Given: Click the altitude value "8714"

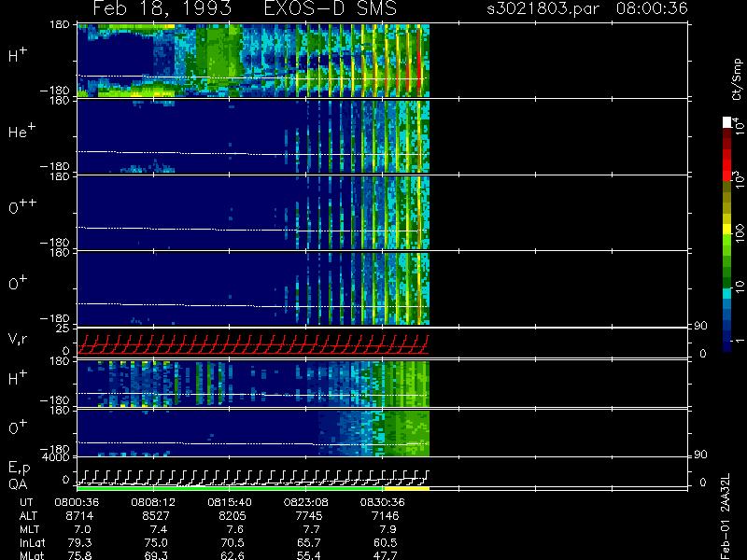Looking at the screenshot, I should pos(79,516).
